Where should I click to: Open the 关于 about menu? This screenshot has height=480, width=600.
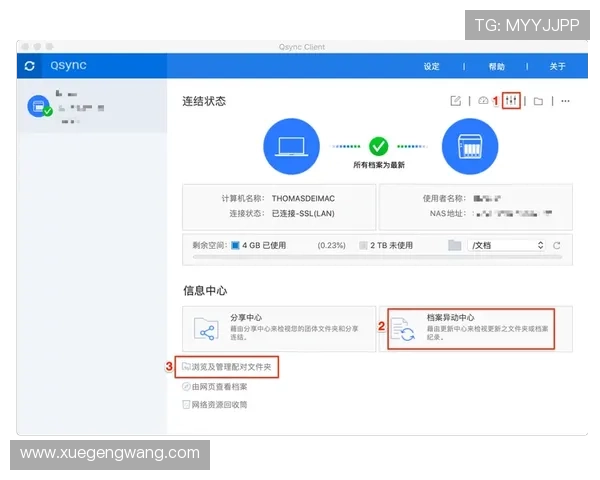(x=558, y=67)
